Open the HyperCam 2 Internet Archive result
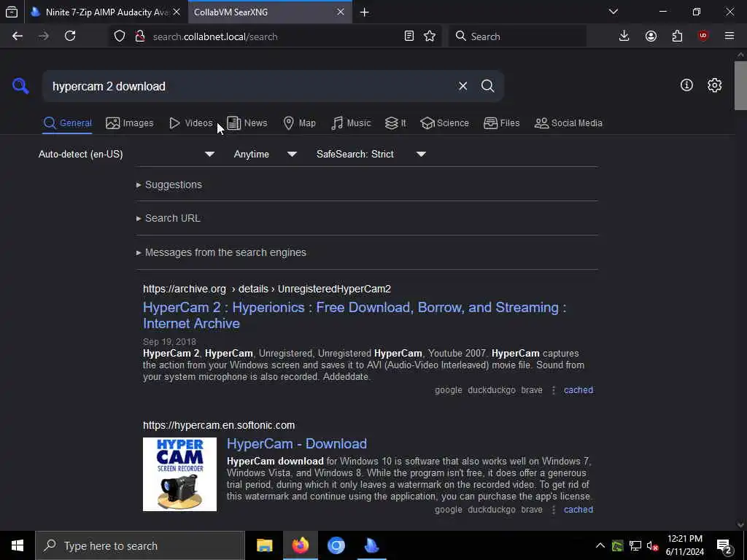 355,315
